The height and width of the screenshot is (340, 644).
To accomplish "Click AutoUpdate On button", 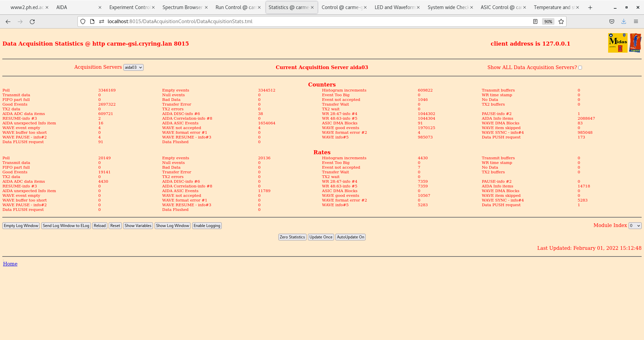I will [351, 237].
